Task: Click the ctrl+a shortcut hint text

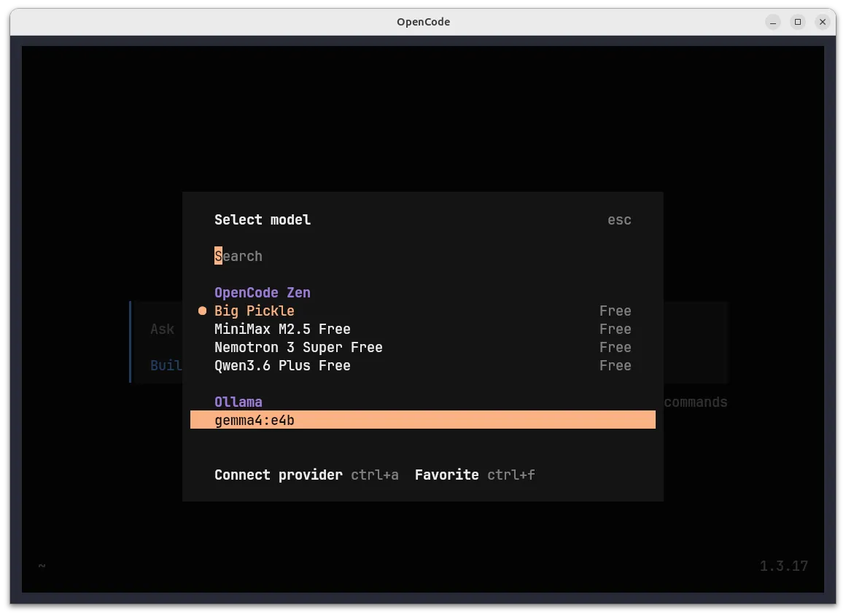Action: (374, 475)
